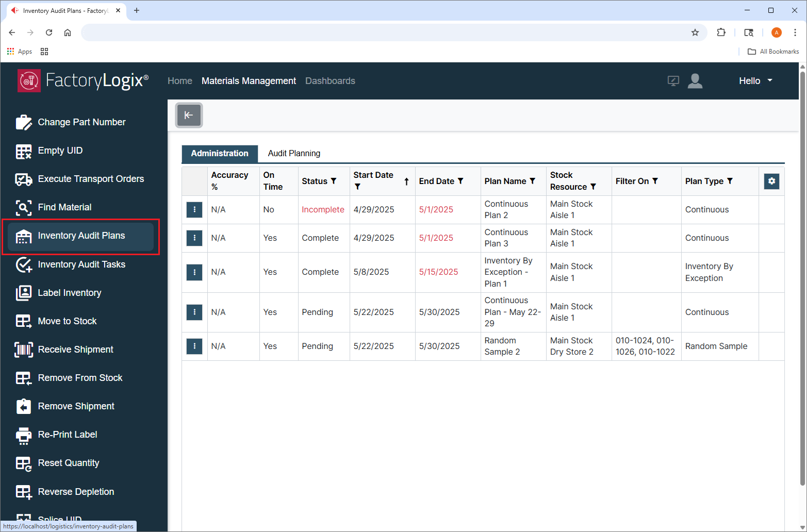807x532 pixels.
Task: Open the row actions menu for Continuous Plan 2
Action: pos(194,209)
